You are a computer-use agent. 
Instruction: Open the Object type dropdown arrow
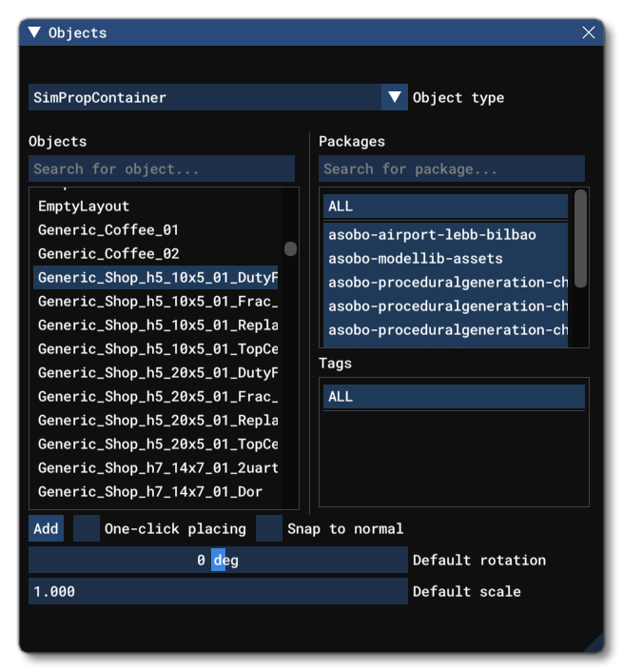[395, 97]
